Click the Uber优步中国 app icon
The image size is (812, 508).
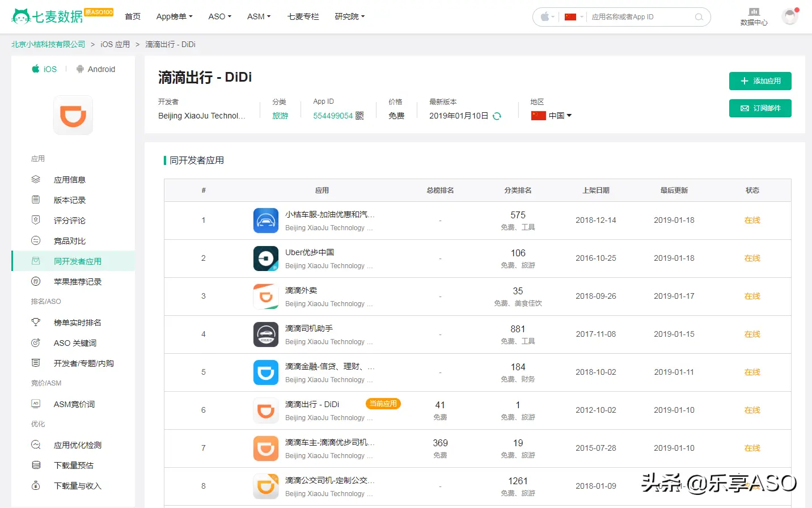coord(266,259)
